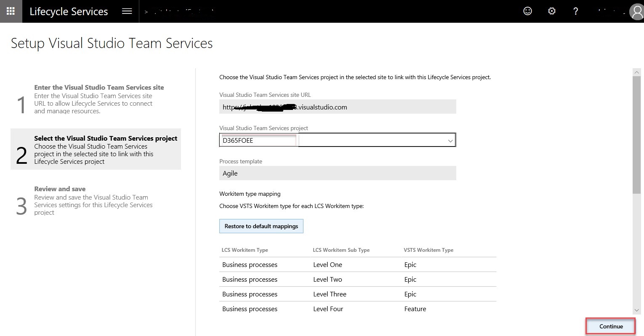Click LCS Workitem Type column header
This screenshot has width=644, height=336.
245,250
